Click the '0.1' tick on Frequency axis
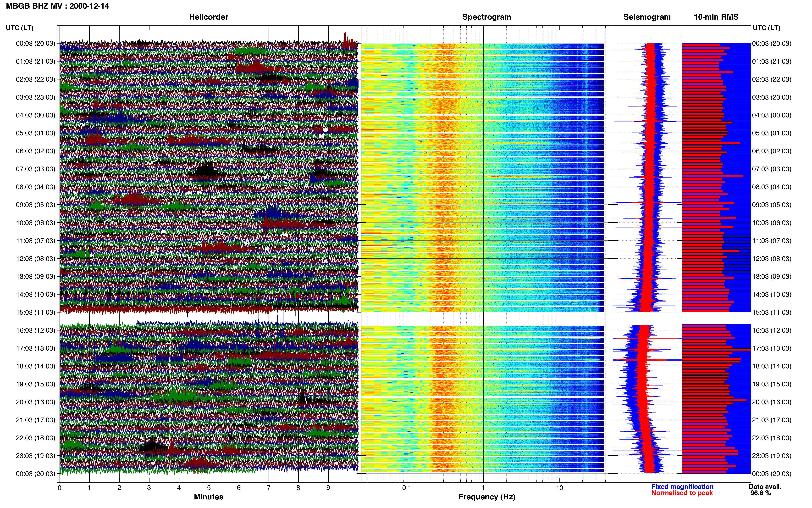 pyautogui.click(x=407, y=488)
